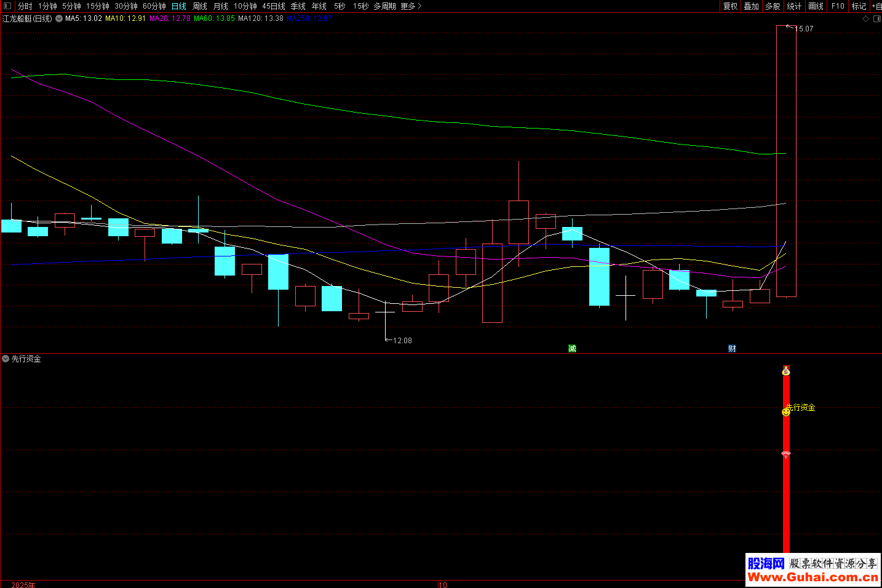Click the diamond icon near top-right of chart
The width and height of the screenshot is (882, 588).
[x=866, y=19]
